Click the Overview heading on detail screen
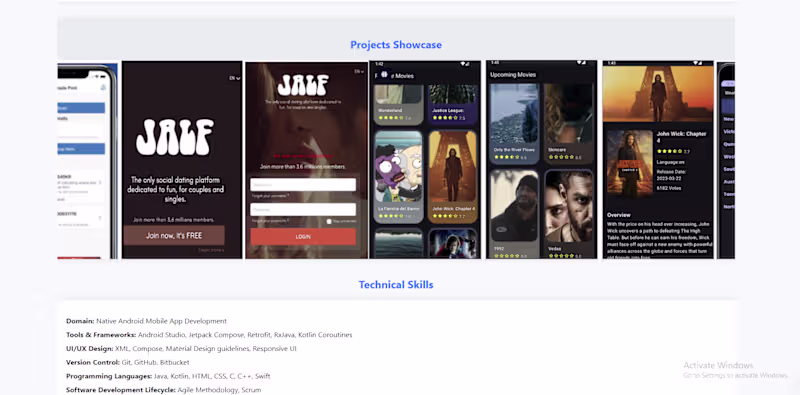Image resolution: width=800 pixels, height=395 pixels. click(x=619, y=215)
